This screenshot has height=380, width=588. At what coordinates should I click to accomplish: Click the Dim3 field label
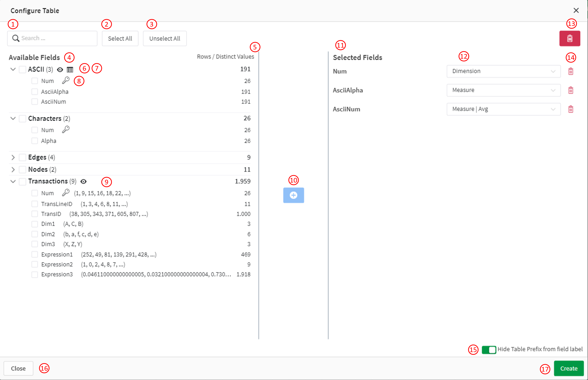tap(48, 244)
